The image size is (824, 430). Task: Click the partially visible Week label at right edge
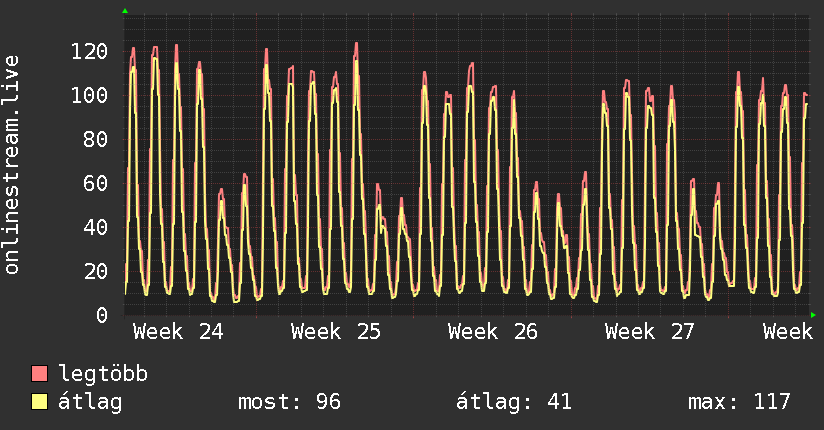click(788, 332)
